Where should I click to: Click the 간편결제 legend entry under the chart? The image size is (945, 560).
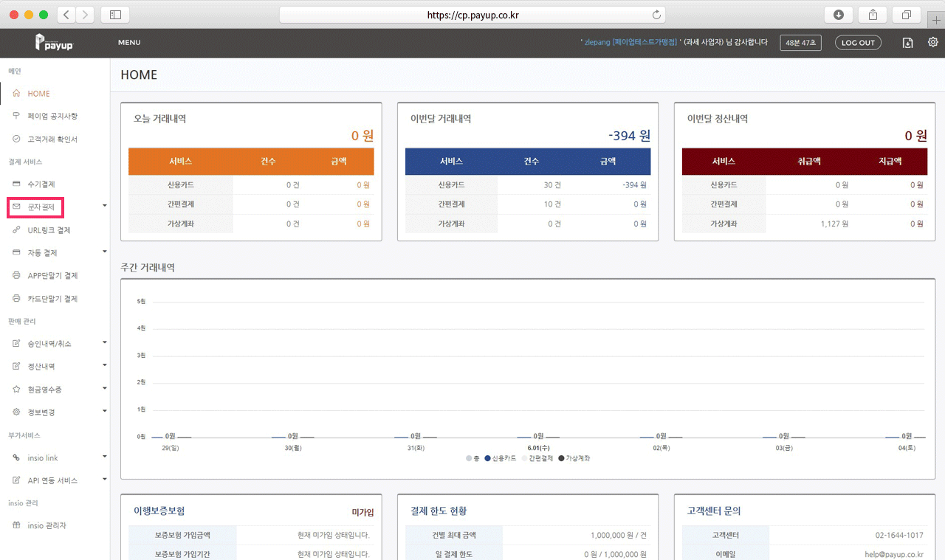click(537, 458)
